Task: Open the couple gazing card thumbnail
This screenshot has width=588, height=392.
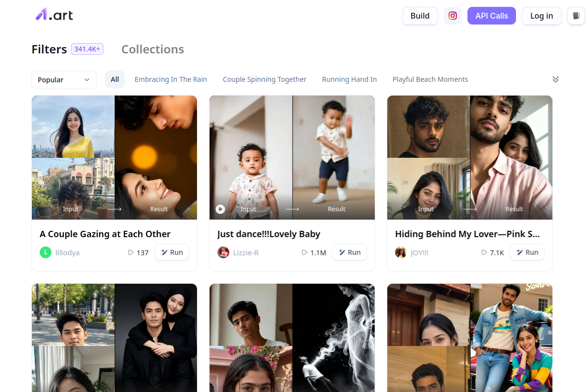Action: 115,157
